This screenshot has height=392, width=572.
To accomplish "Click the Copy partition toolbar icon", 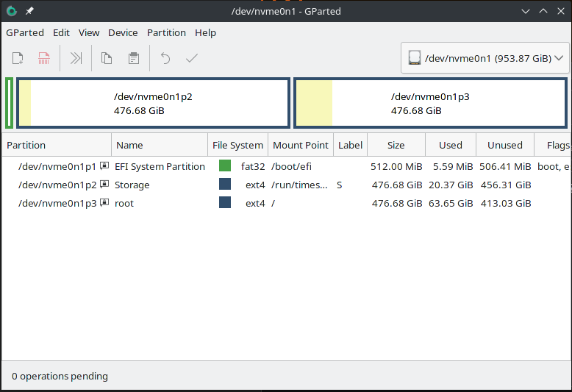I will (x=107, y=58).
